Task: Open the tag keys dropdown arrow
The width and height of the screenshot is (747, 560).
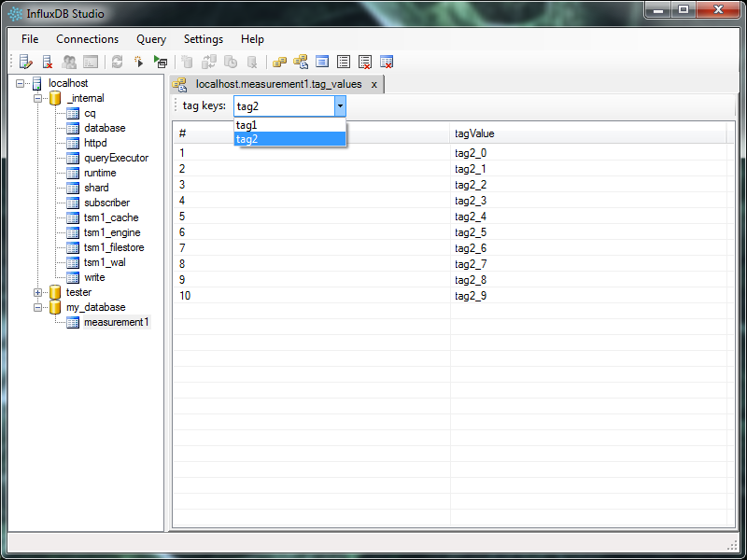Action: click(340, 105)
